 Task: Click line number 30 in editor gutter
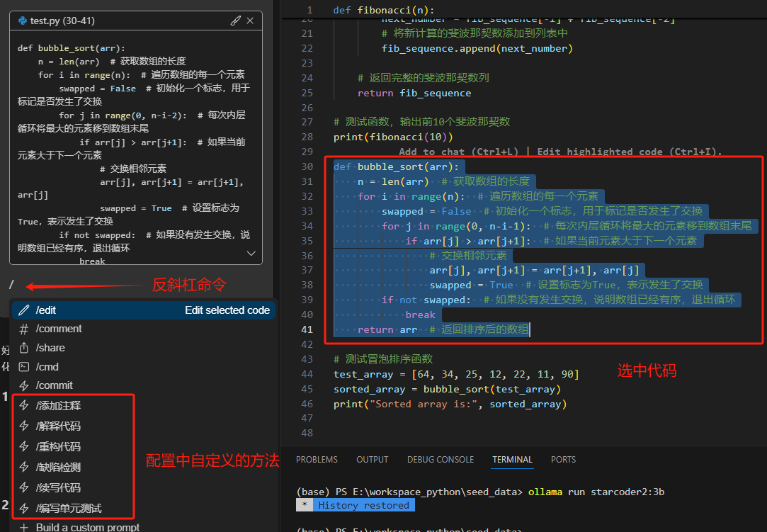click(307, 166)
